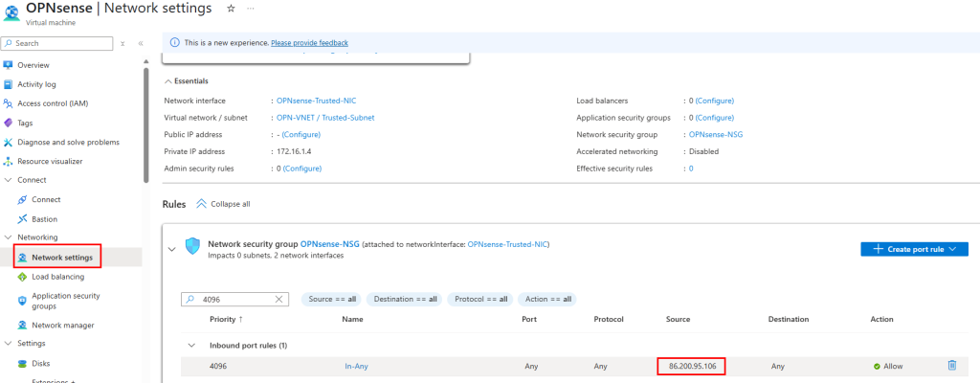Click the sidebar vertical scrollbar
Viewport: 980px width, 383px height.
145,124
